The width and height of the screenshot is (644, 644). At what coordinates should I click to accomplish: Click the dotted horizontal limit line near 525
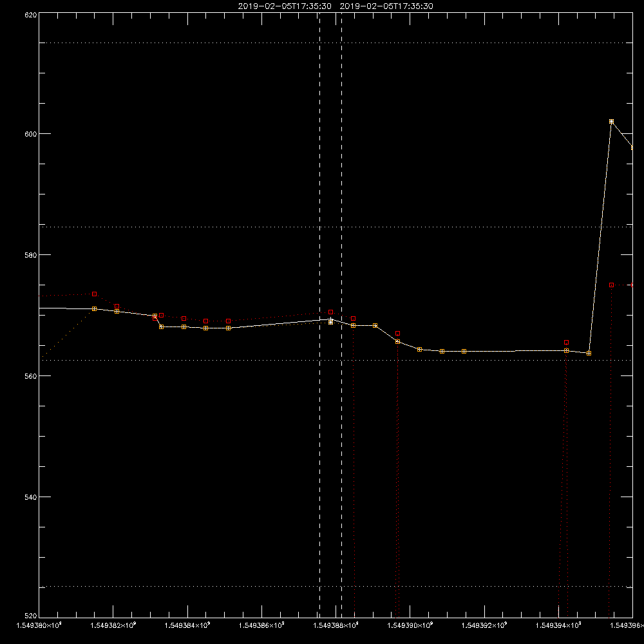[x=336, y=587]
